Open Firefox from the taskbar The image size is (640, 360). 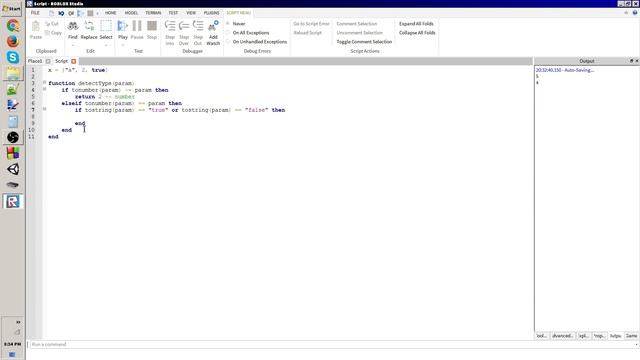[x=13, y=41]
